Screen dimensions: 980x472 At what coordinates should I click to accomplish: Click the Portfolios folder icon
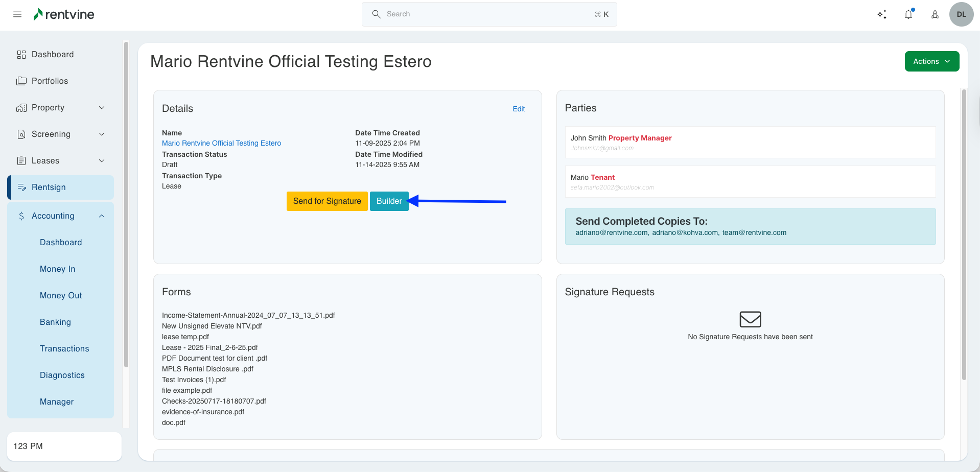point(21,81)
